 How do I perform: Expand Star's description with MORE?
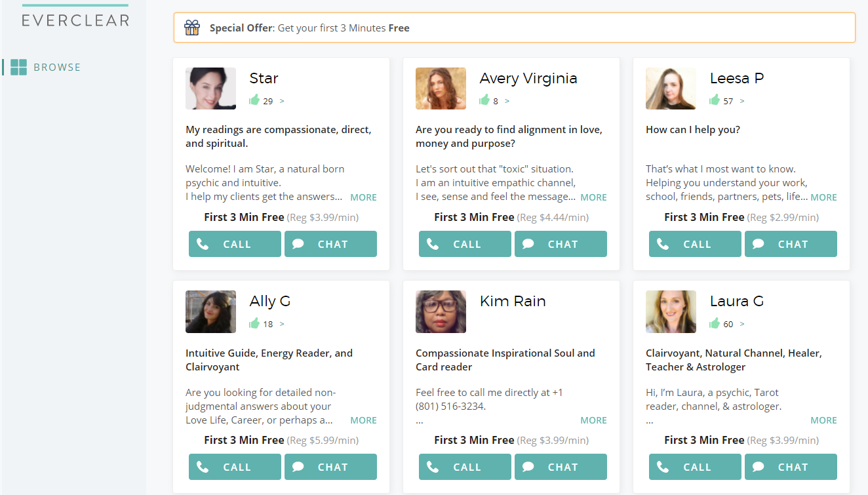363,197
